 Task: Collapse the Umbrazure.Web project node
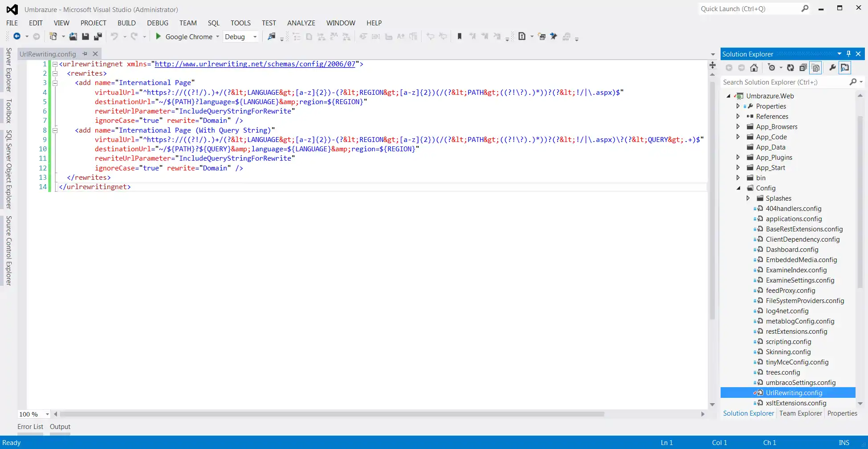[729, 96]
